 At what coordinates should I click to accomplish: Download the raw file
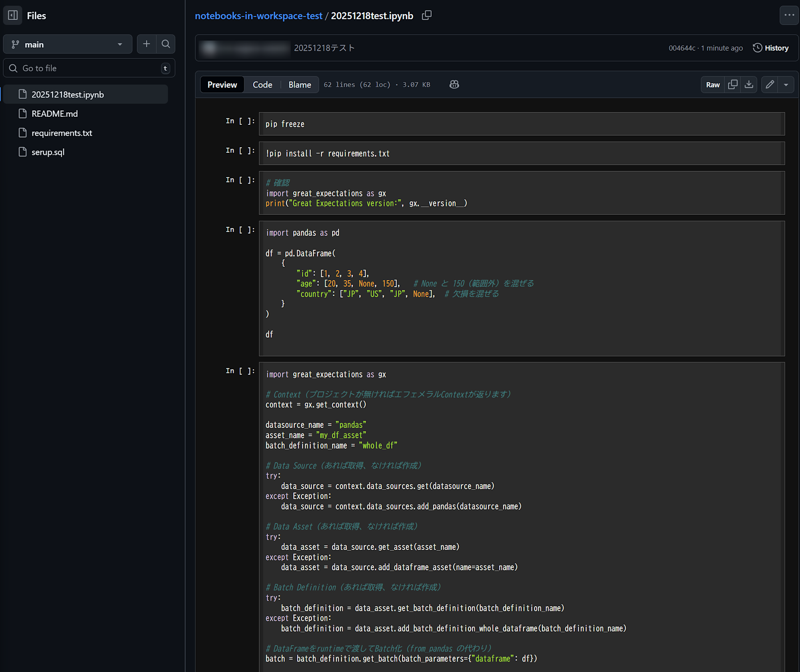749,84
